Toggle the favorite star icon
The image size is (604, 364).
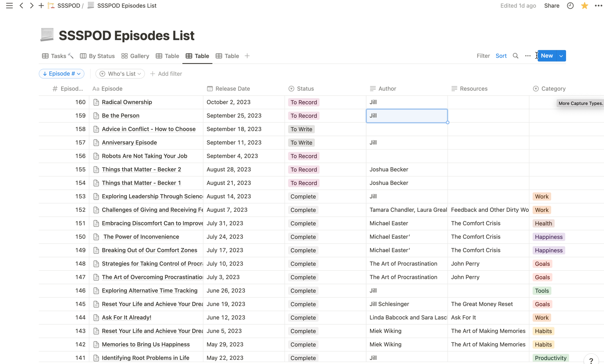point(584,6)
